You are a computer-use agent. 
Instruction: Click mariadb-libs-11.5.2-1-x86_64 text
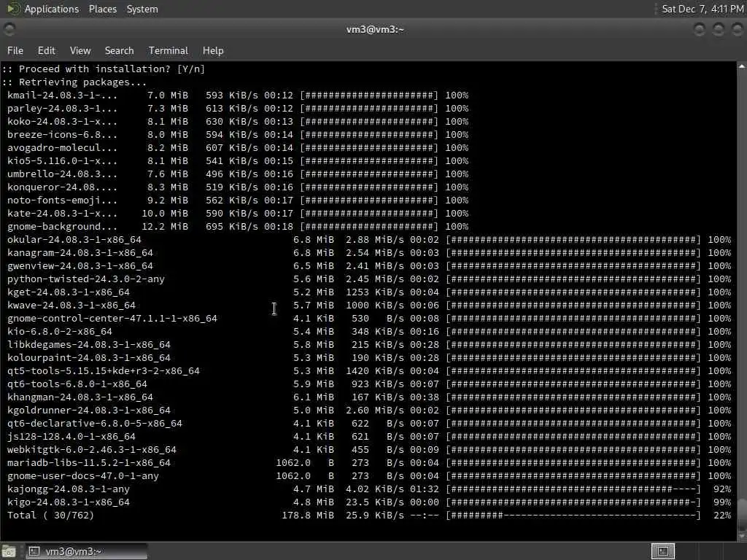click(x=88, y=462)
